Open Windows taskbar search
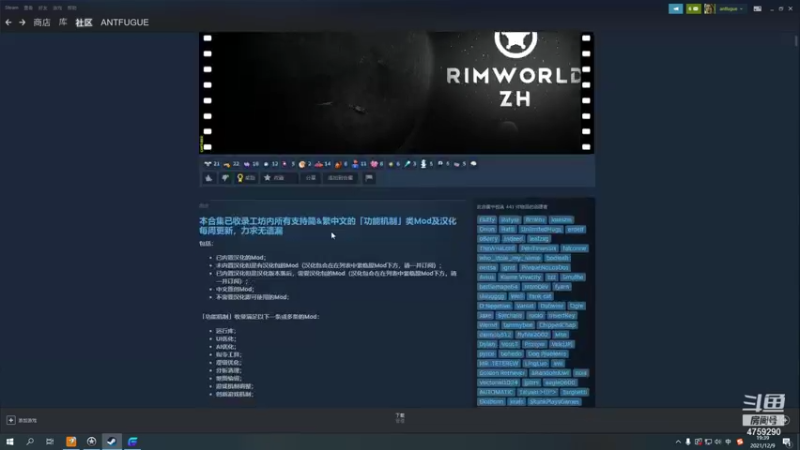 (x=30, y=441)
